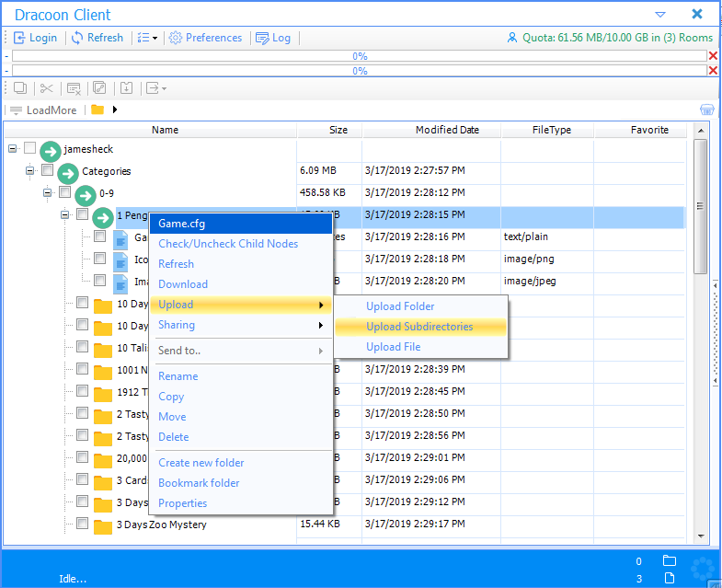722x588 pixels.
Task: Sort by the Name column header
Action: [x=165, y=130]
